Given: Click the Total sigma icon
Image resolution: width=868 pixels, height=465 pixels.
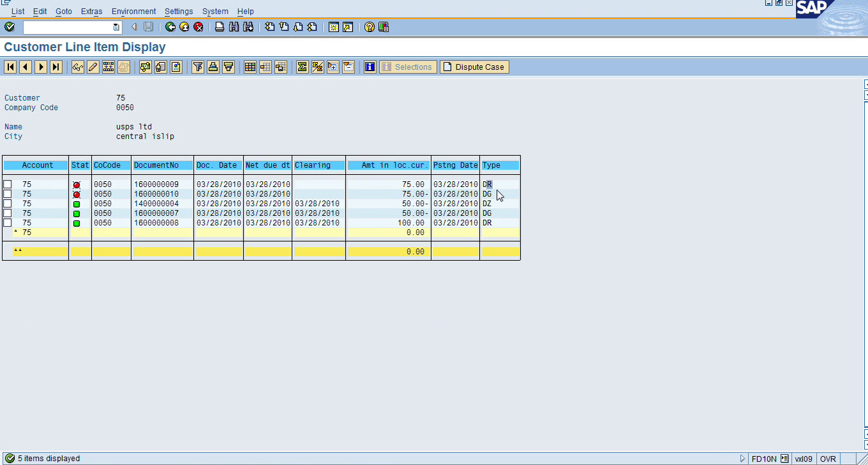Looking at the screenshot, I should coord(302,67).
